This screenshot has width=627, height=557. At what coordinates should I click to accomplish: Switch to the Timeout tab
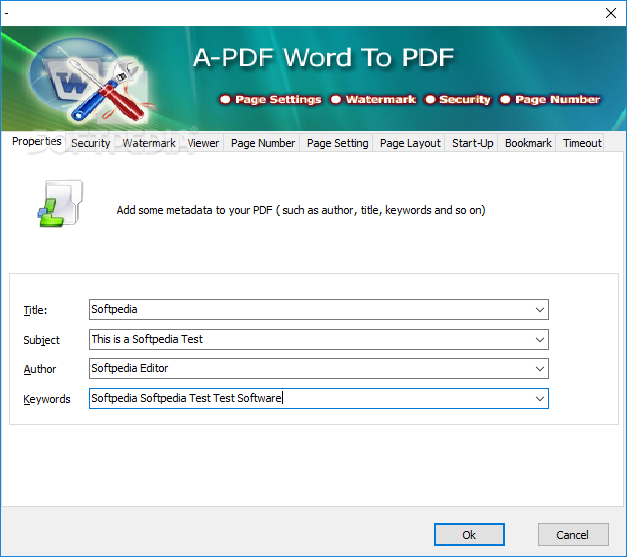582,143
